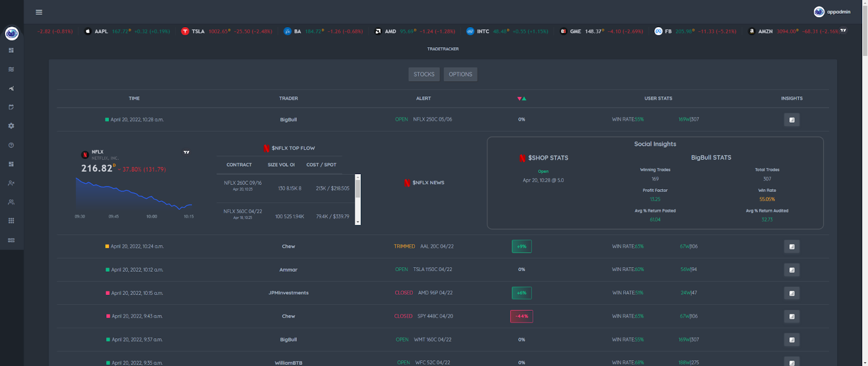
Task: Open the hamburger menu in the top bar
Action: [39, 12]
